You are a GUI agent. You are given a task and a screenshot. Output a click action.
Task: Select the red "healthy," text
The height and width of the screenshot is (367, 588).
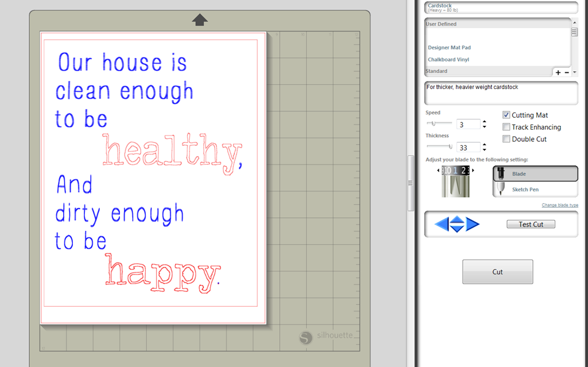[x=173, y=154]
